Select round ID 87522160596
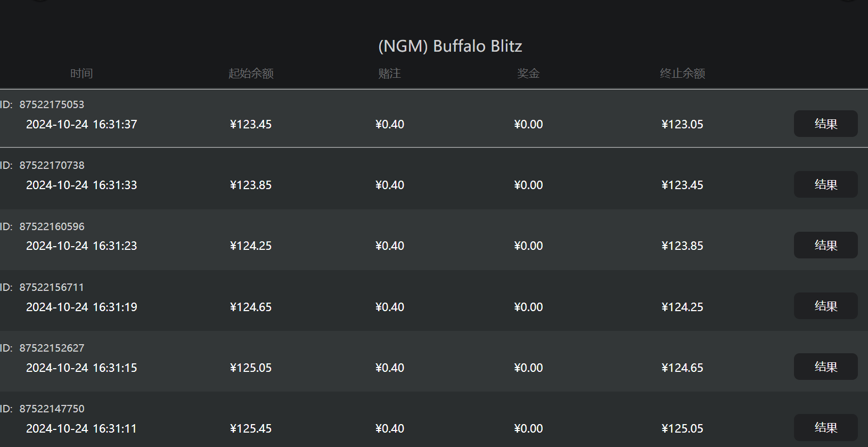The image size is (868, 447). click(52, 226)
